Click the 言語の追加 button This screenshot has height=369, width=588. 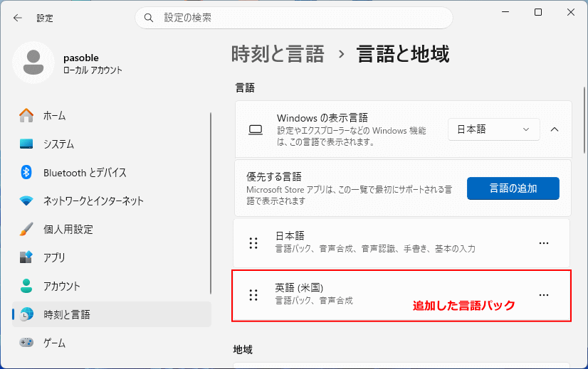(x=513, y=188)
